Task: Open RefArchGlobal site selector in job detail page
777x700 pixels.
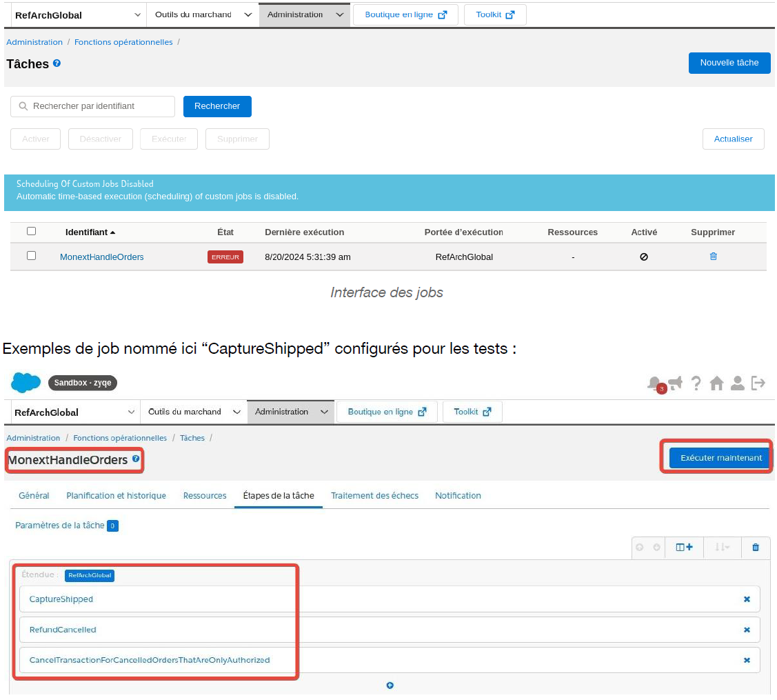Action: pyautogui.click(x=74, y=412)
